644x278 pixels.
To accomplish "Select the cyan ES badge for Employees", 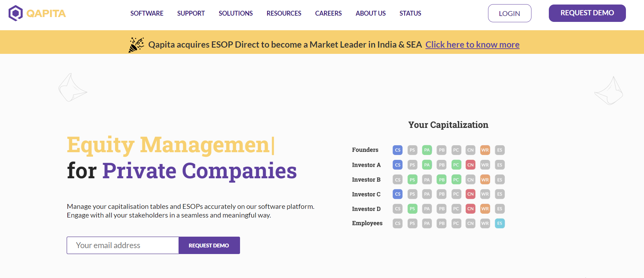I will [x=499, y=223].
